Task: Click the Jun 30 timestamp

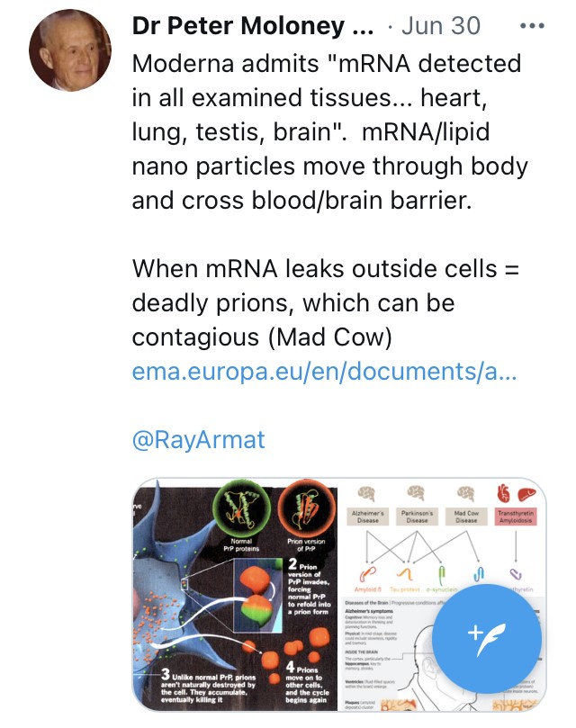Action: [x=441, y=26]
